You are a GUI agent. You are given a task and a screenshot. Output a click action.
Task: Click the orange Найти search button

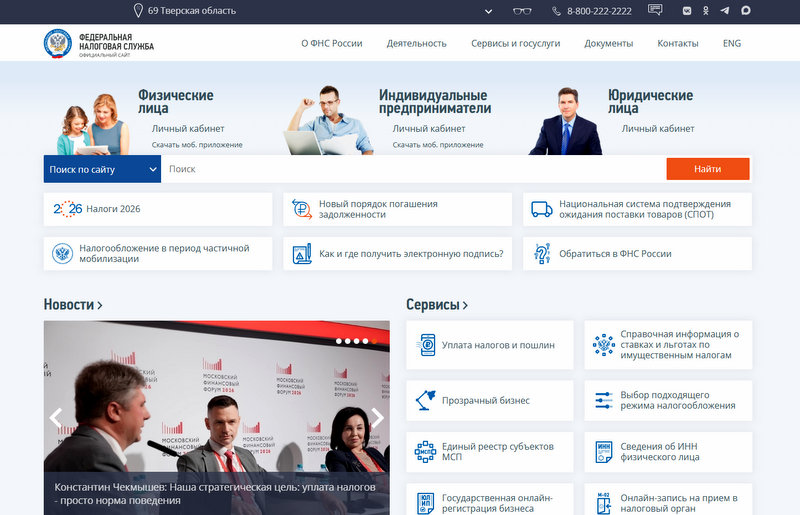(708, 169)
